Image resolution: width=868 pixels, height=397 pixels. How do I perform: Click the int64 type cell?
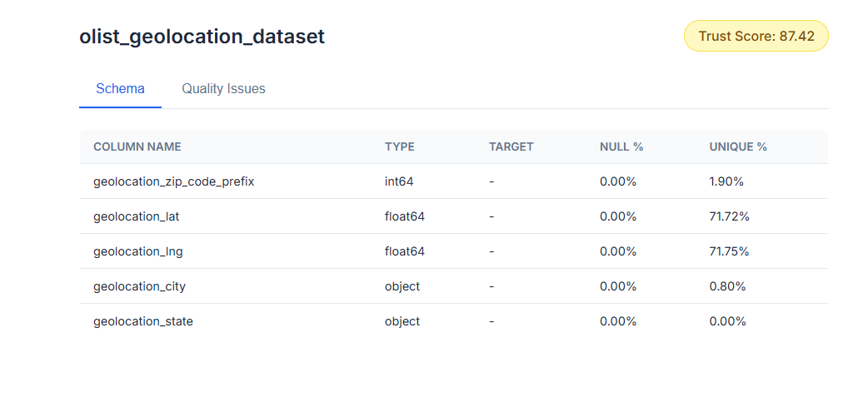click(x=398, y=181)
